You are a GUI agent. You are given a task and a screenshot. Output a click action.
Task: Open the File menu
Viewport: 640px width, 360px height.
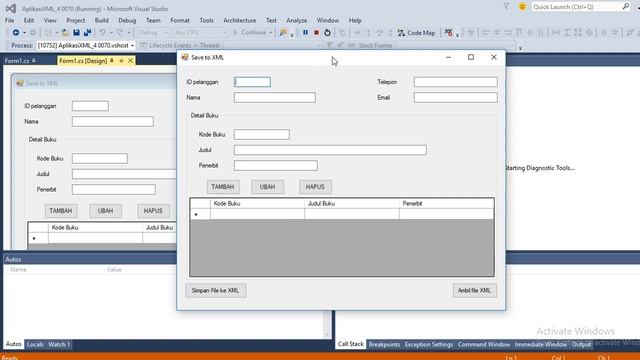point(9,20)
